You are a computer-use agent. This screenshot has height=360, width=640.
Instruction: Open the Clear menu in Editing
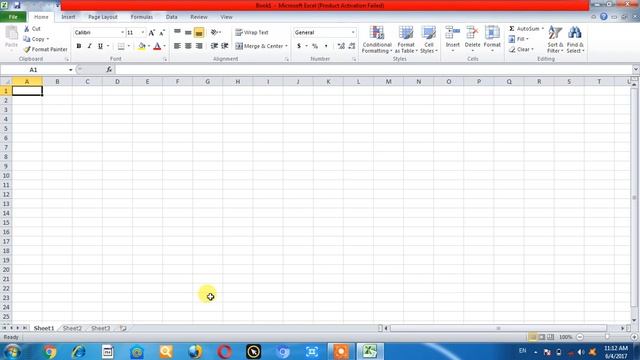coord(521,49)
